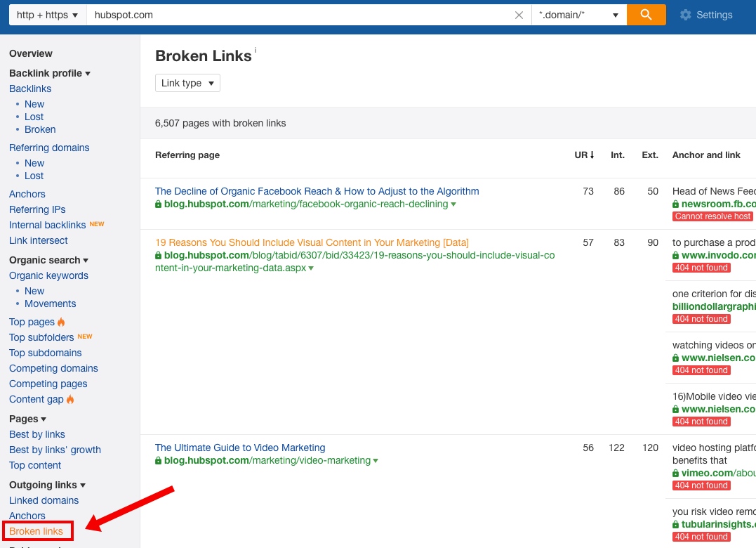Open Competing pages report
The image size is (756, 548).
[x=48, y=384]
